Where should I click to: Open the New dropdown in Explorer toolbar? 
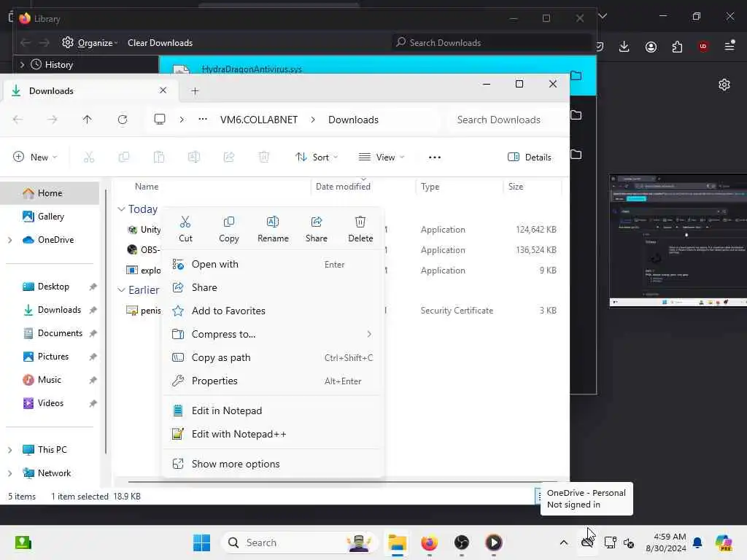click(35, 157)
